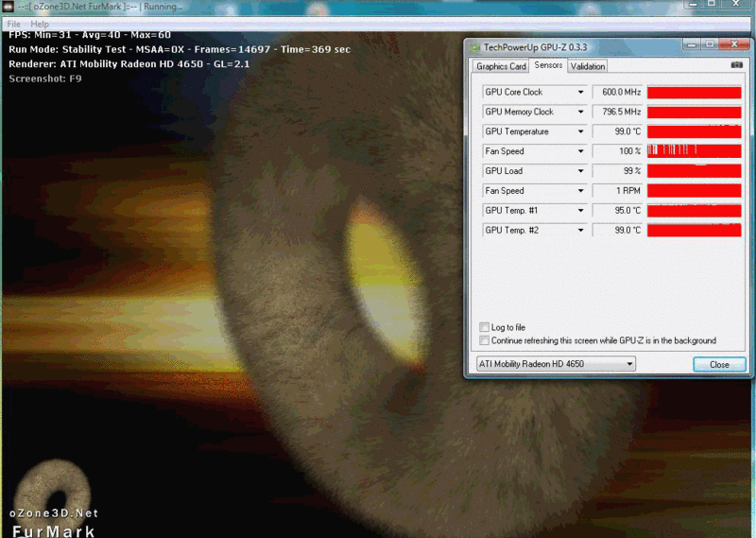Screen dimensions: 756x538
Task: Click the FurMark window title bar icon
Action: [9, 7]
